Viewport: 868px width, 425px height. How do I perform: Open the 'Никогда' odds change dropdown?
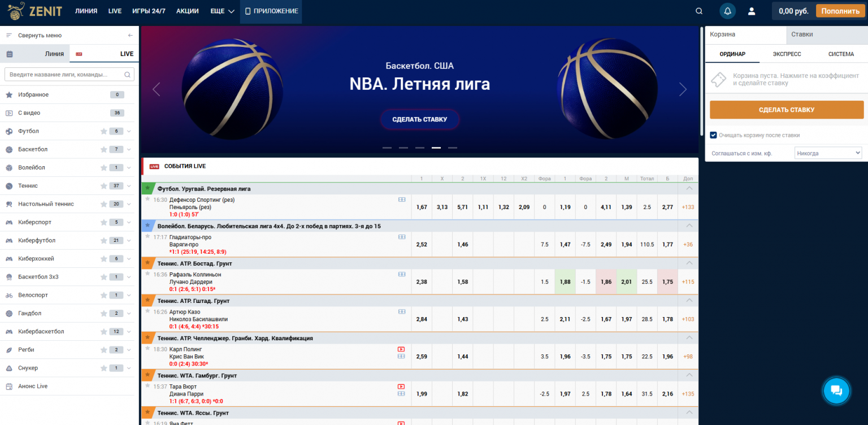pyautogui.click(x=828, y=153)
